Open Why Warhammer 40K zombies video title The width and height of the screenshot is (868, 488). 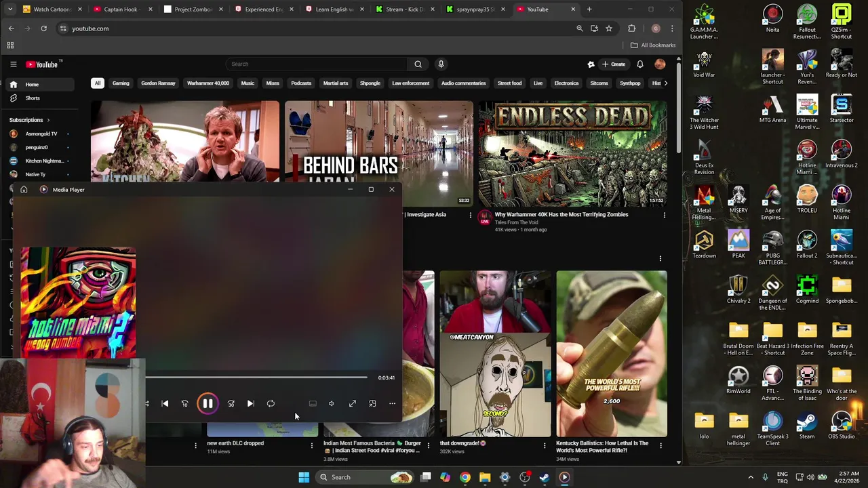pos(561,214)
